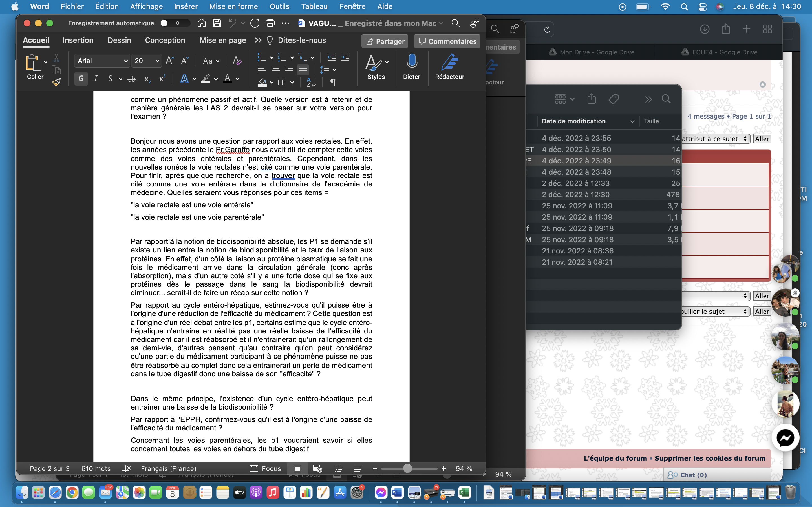
Task: Open the Arial font name dropdown
Action: (x=125, y=61)
